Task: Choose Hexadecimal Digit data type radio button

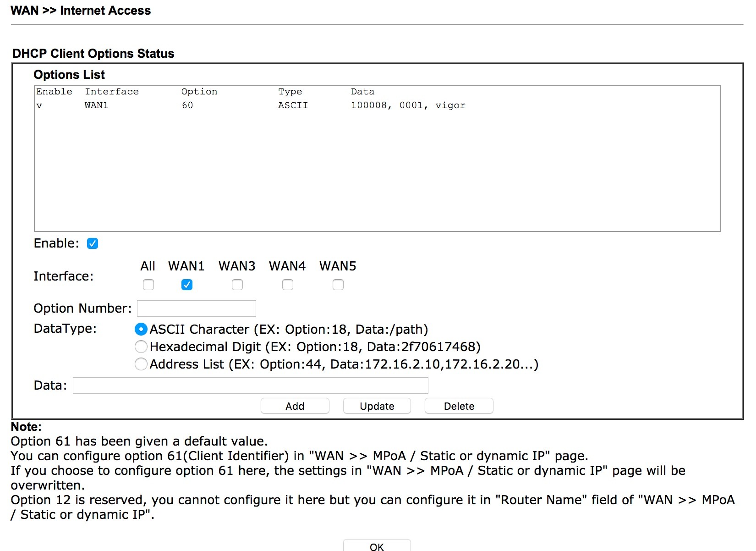Action: pos(141,347)
